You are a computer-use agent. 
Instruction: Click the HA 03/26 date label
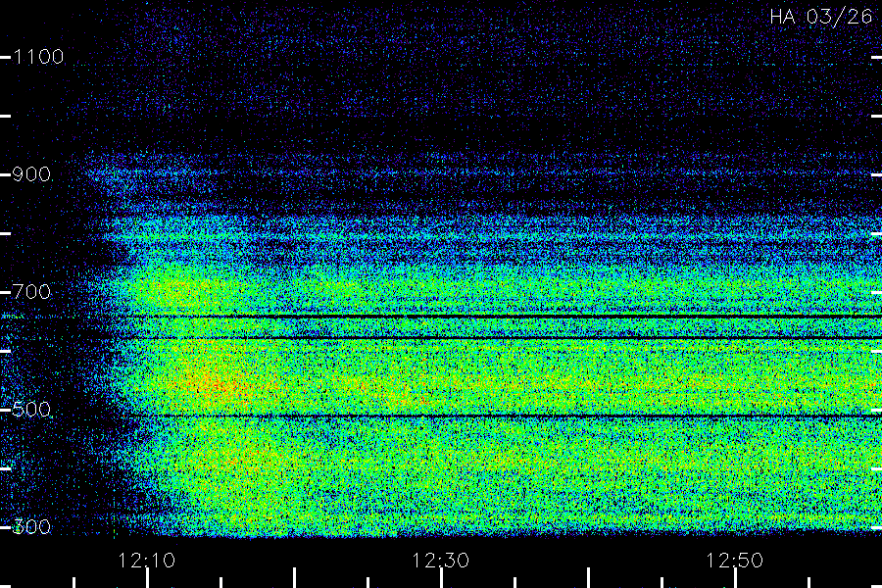coord(820,17)
